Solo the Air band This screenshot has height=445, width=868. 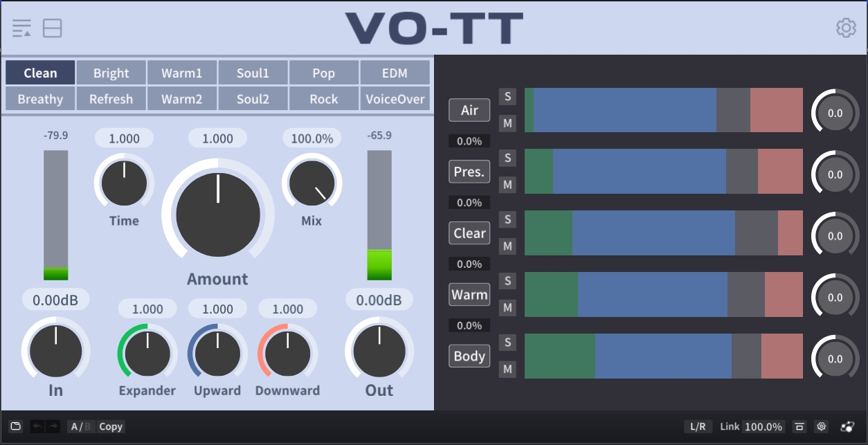[x=507, y=96]
